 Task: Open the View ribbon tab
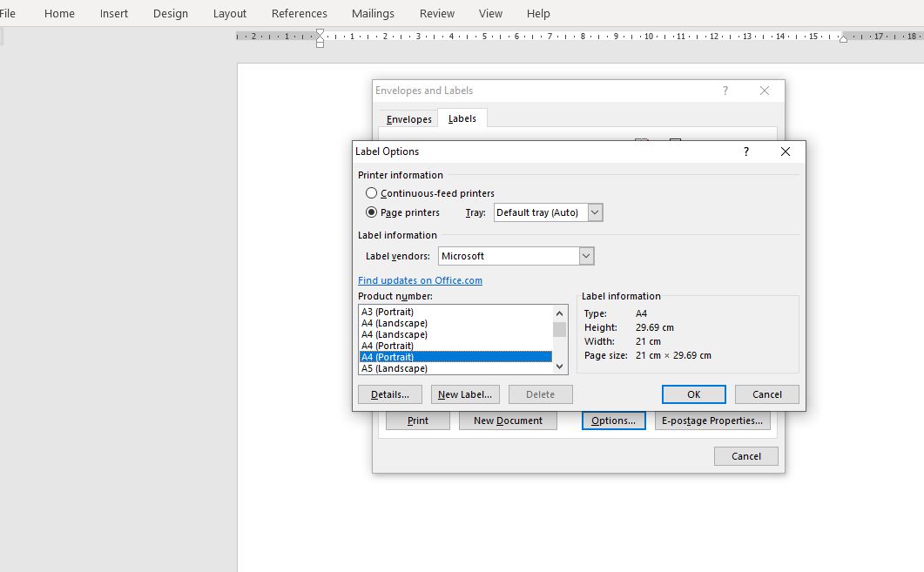(x=490, y=13)
